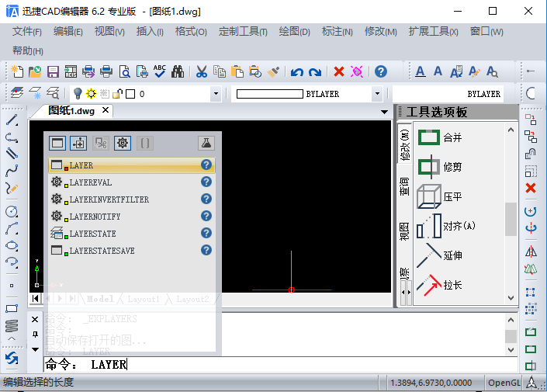
Task: Jump to first layout tab arrow
Action: pos(35,298)
